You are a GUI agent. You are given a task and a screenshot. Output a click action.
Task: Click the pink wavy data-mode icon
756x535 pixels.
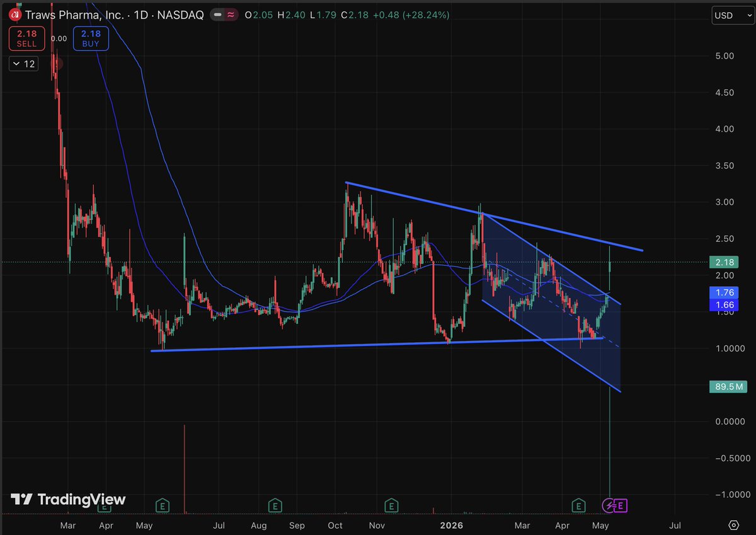click(231, 15)
